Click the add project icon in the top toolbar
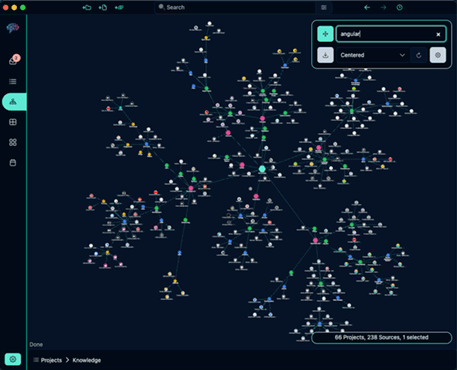457x370 pixels. [x=87, y=7]
